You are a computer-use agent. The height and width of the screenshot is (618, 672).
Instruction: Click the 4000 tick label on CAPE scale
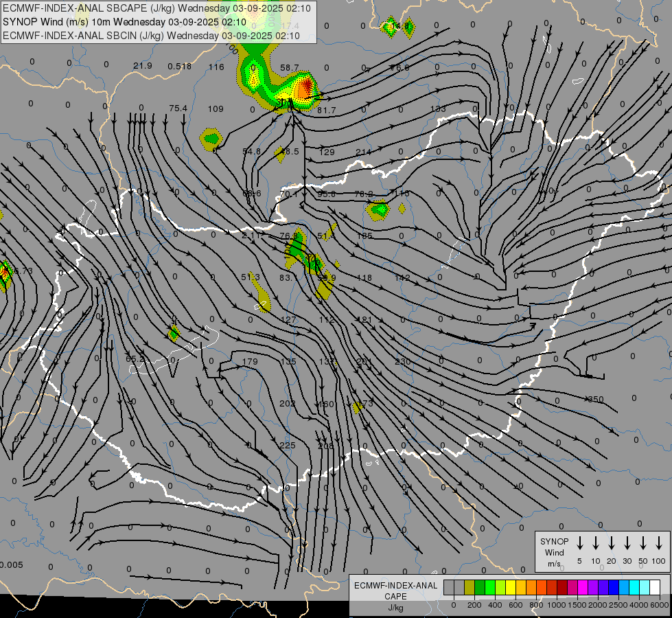[x=638, y=605]
